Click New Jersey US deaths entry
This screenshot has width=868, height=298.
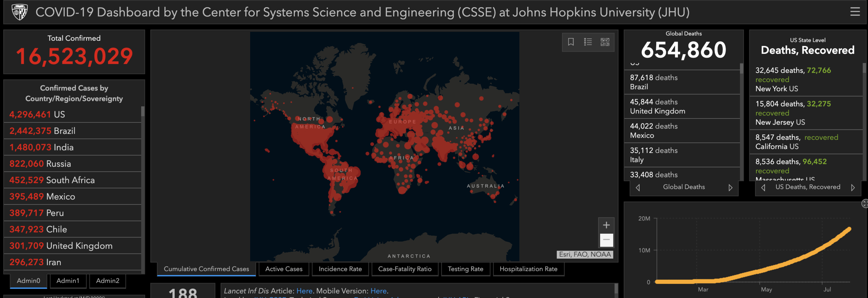pos(806,113)
